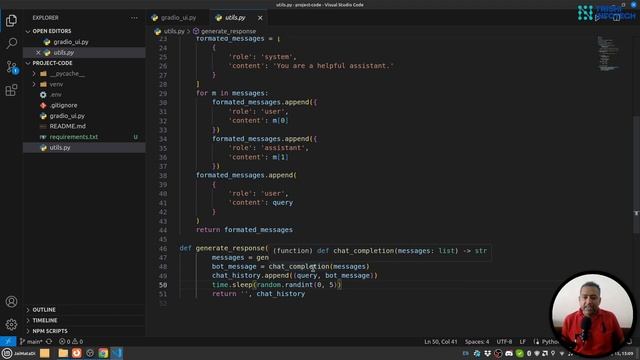Expand the Timeline section
The height and width of the screenshot is (360, 640).
[45, 320]
